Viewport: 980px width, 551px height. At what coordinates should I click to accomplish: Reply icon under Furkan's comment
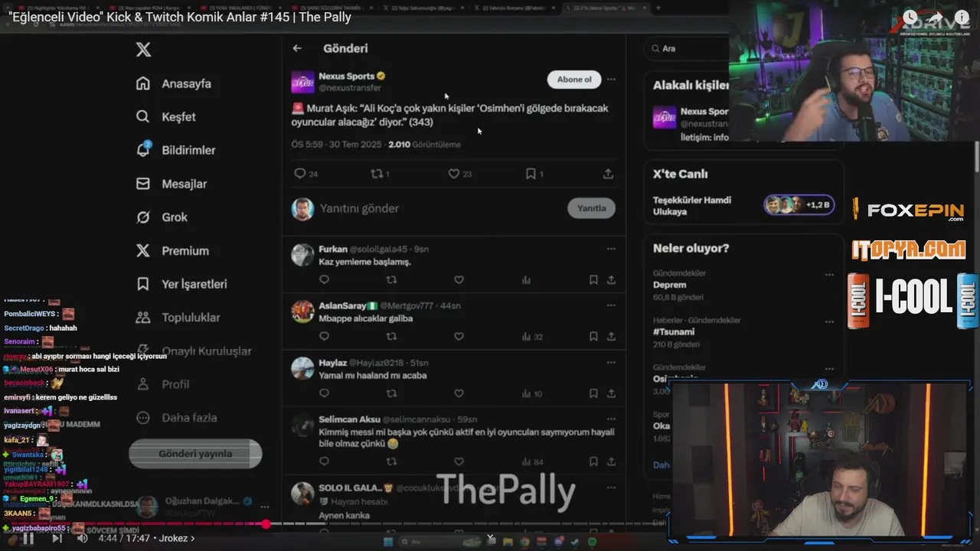[324, 280]
